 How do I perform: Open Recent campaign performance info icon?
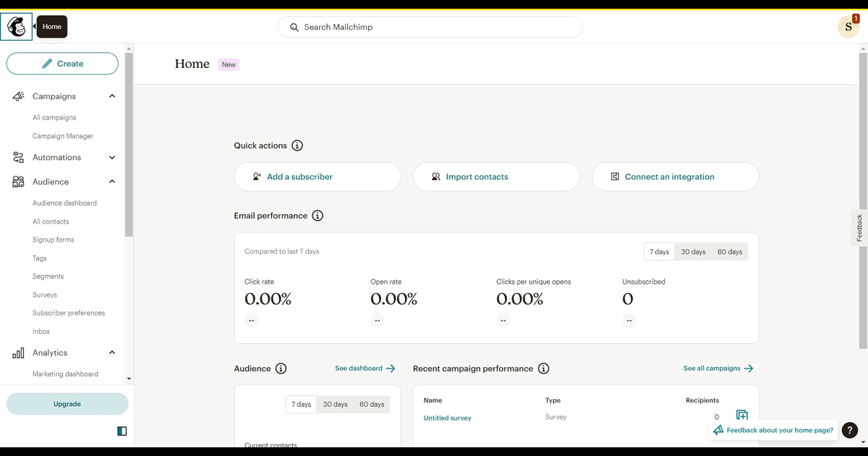(x=543, y=368)
